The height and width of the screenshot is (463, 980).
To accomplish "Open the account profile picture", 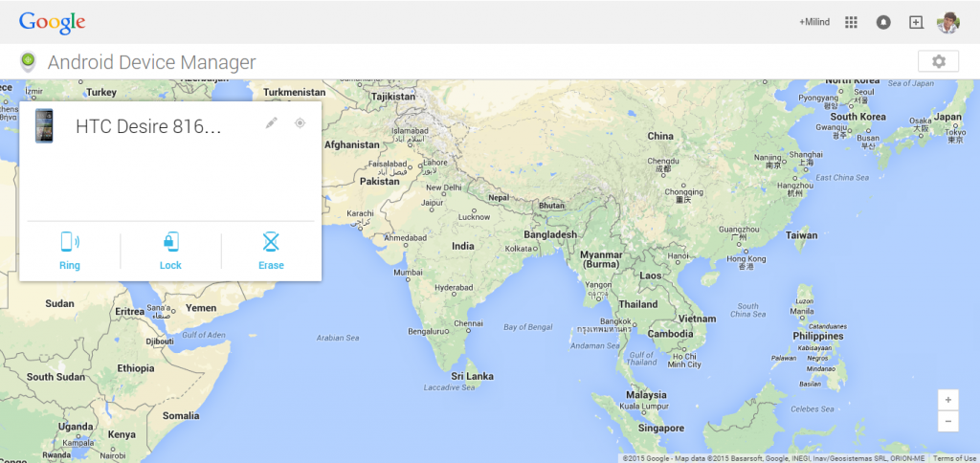I will click(x=948, y=23).
